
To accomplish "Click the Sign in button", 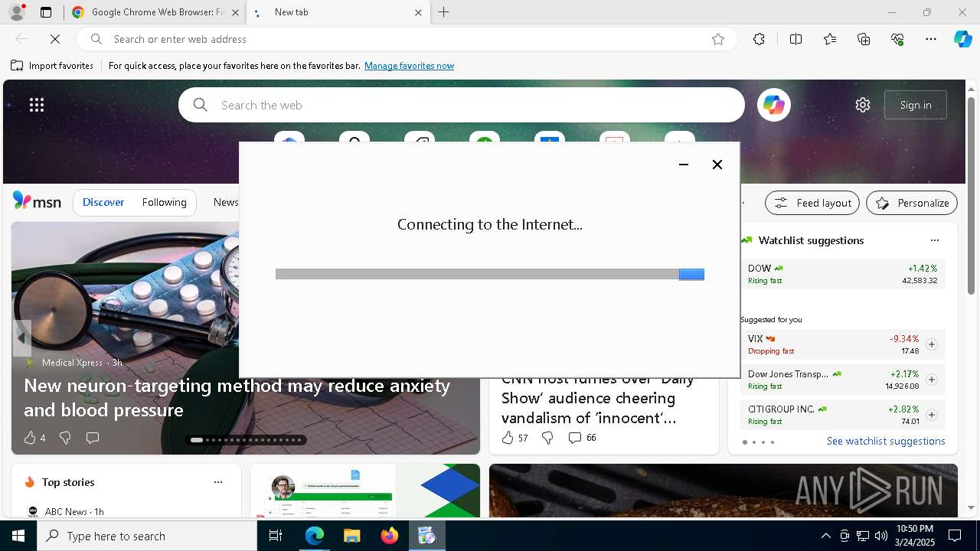I will (x=916, y=105).
